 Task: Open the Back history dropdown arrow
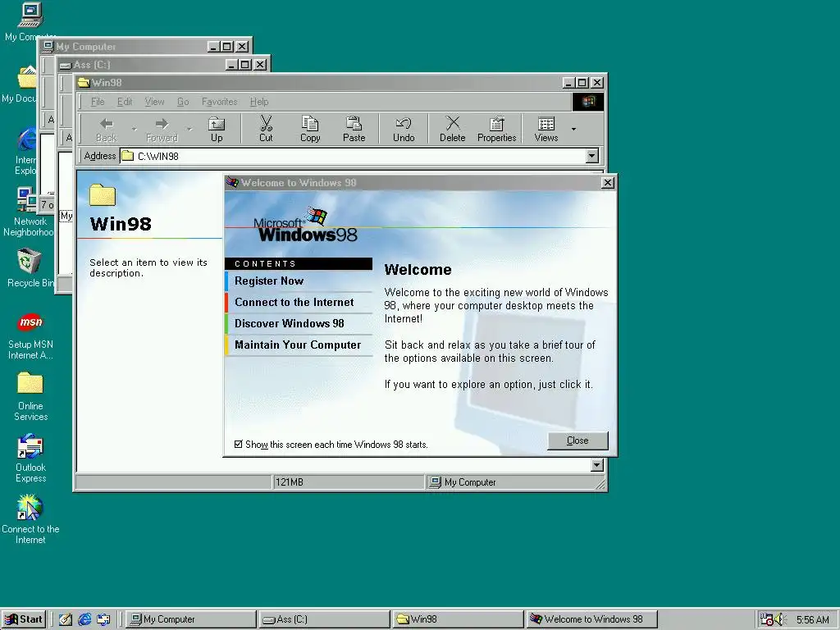(134, 129)
